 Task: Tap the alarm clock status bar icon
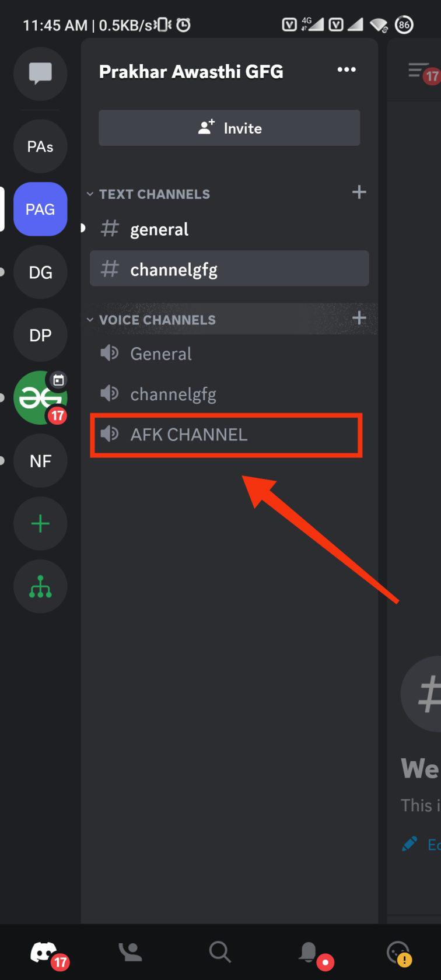tap(184, 24)
